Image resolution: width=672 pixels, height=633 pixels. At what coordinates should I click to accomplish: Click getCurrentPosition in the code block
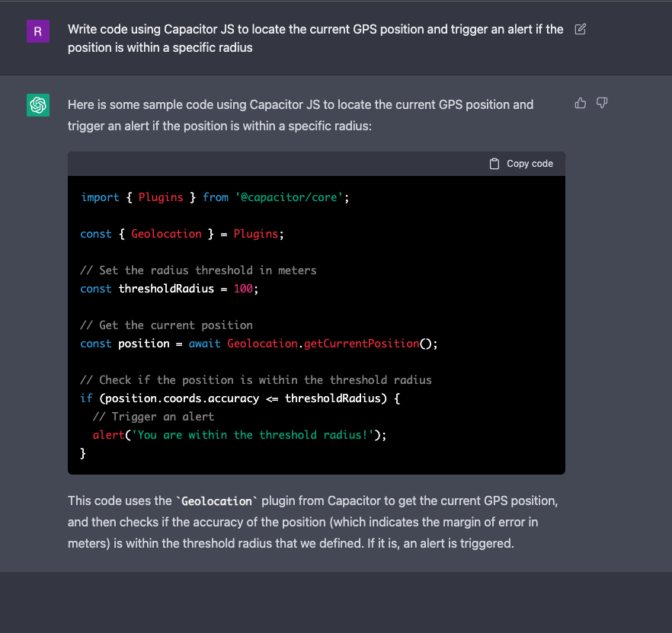[361, 344]
